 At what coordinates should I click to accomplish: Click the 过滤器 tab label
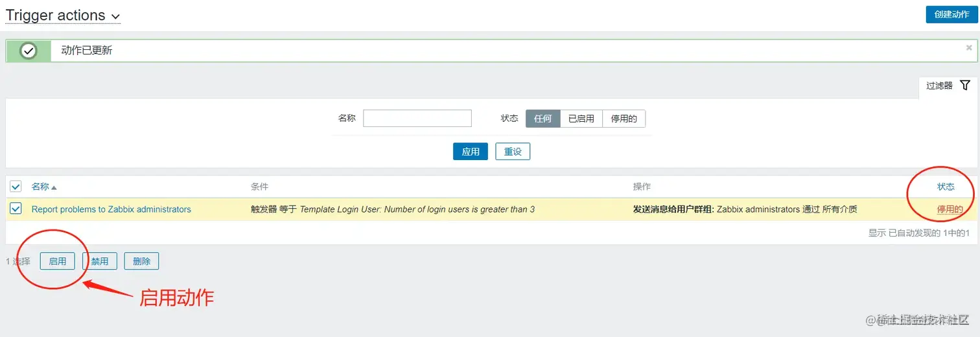(x=939, y=86)
